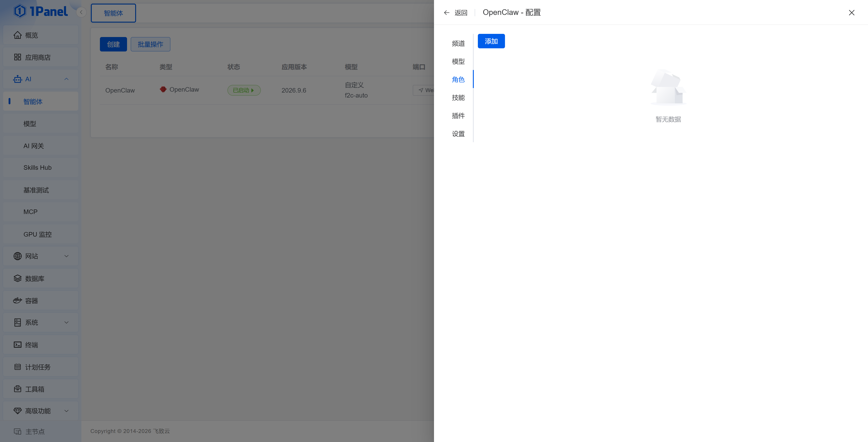Switch to the 技能 config tab
Image resolution: width=868 pixels, height=442 pixels.
point(458,98)
